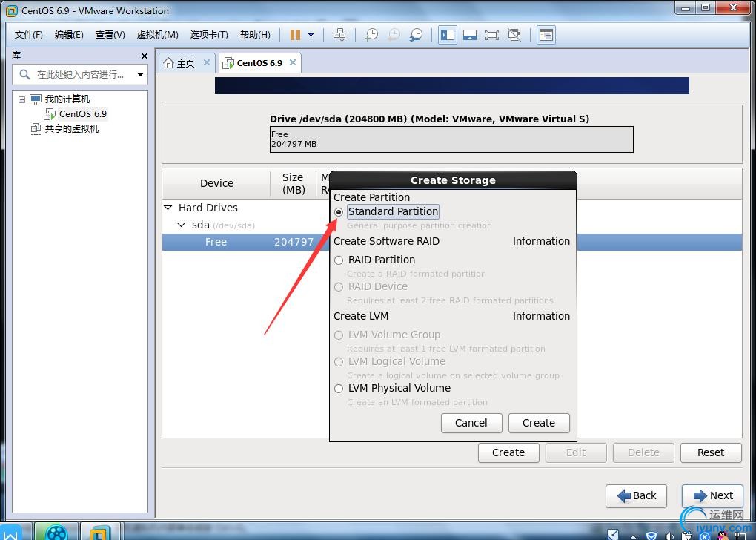The height and width of the screenshot is (540, 756).
Task: Select the RAID Partition radio button
Action: coord(339,260)
